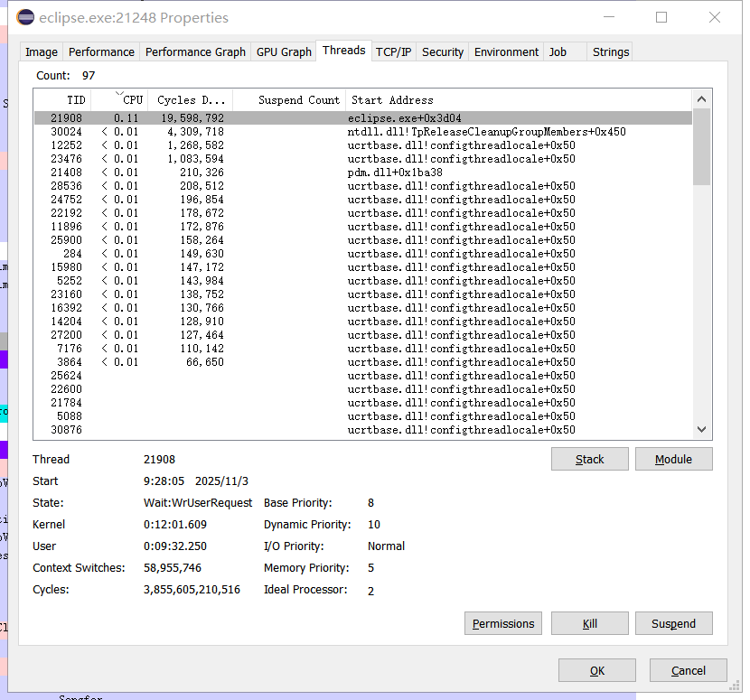Open the Security tab

click(x=443, y=51)
